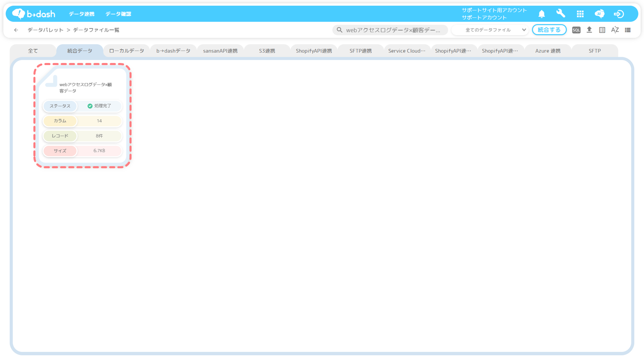Click the b→dash logo

pos(33,14)
